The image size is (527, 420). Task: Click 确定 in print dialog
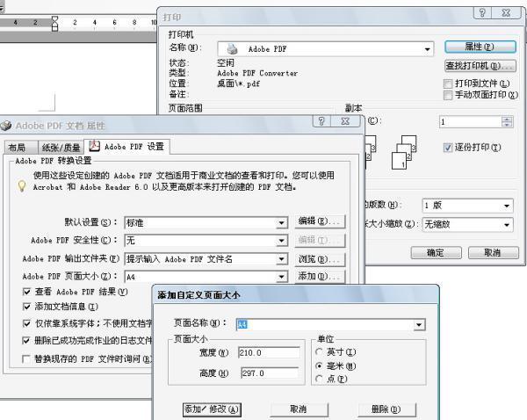(x=436, y=252)
